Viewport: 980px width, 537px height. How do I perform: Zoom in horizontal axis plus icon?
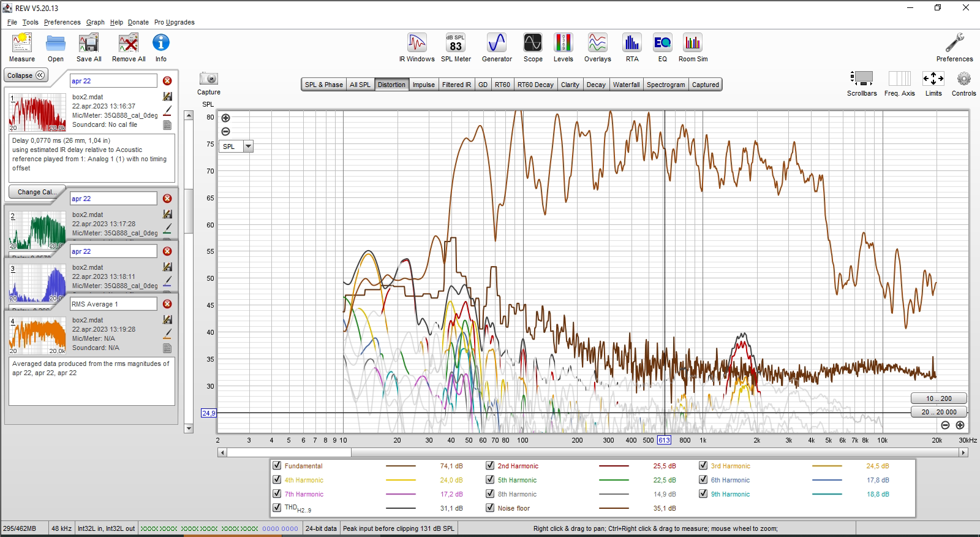960,425
